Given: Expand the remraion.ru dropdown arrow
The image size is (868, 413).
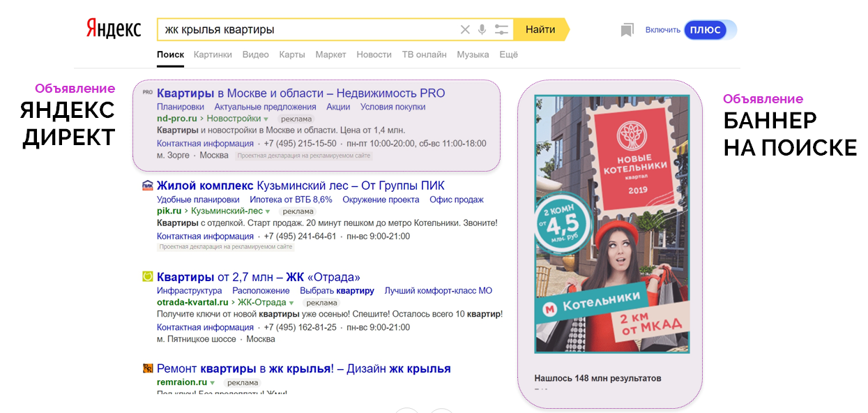Looking at the screenshot, I should pos(213,383).
